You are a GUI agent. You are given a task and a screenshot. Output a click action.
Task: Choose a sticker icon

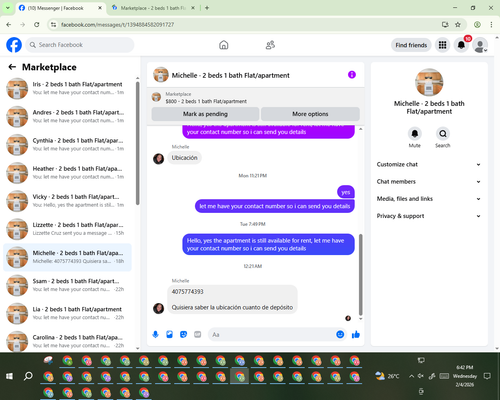click(x=183, y=334)
